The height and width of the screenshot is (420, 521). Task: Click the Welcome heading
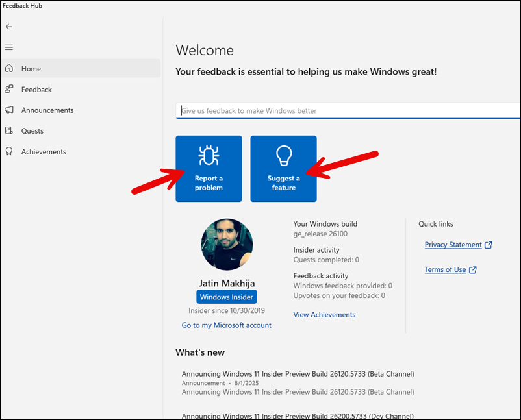[x=205, y=51]
